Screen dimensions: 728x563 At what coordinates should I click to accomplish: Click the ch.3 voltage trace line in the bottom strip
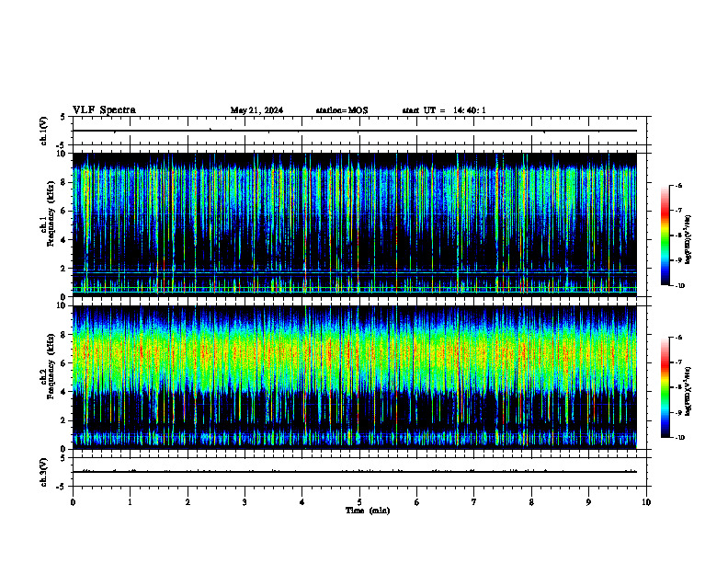(x=354, y=472)
